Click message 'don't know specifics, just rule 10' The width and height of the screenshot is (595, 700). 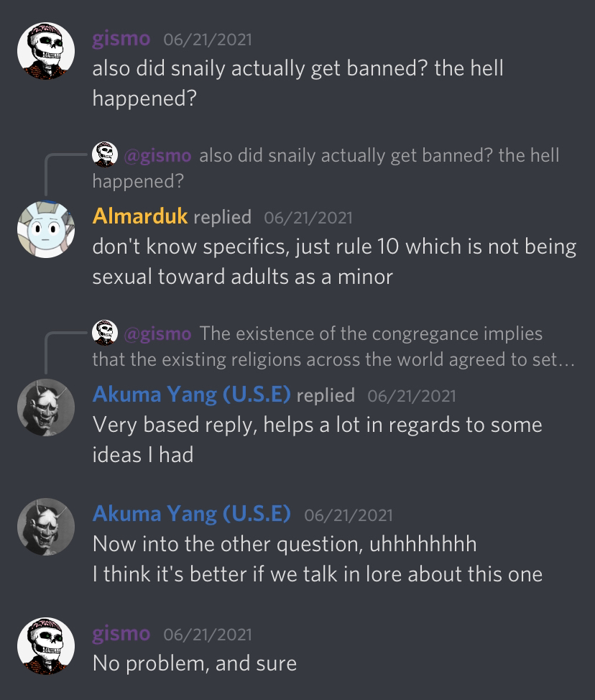click(334, 262)
